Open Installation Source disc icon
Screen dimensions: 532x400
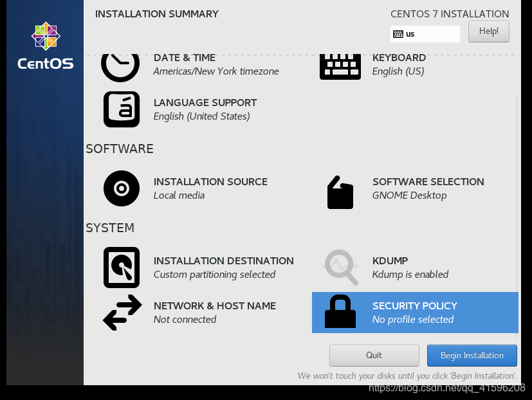[x=122, y=188]
